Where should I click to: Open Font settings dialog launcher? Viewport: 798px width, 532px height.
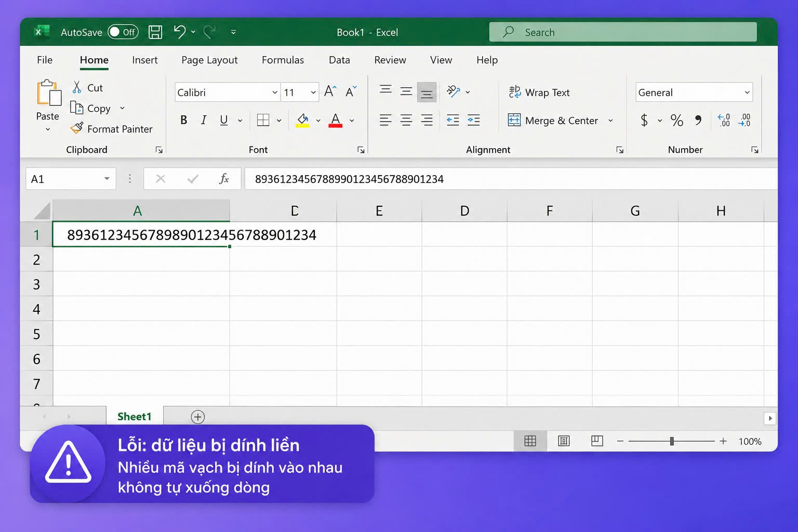pos(361,150)
